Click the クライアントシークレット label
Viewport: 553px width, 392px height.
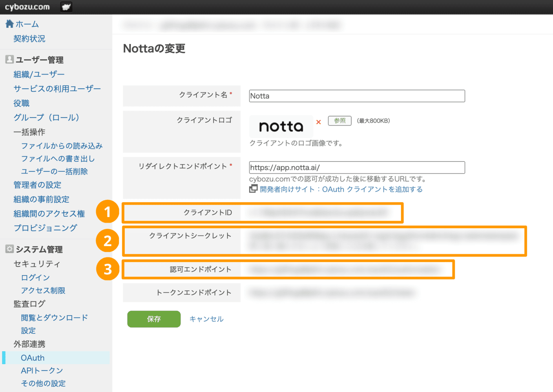pyautogui.click(x=190, y=236)
